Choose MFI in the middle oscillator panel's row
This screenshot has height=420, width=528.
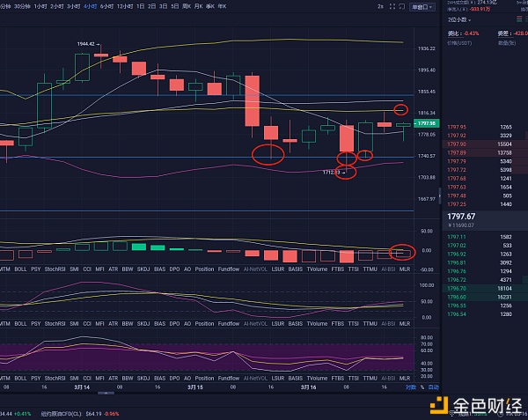point(99,324)
